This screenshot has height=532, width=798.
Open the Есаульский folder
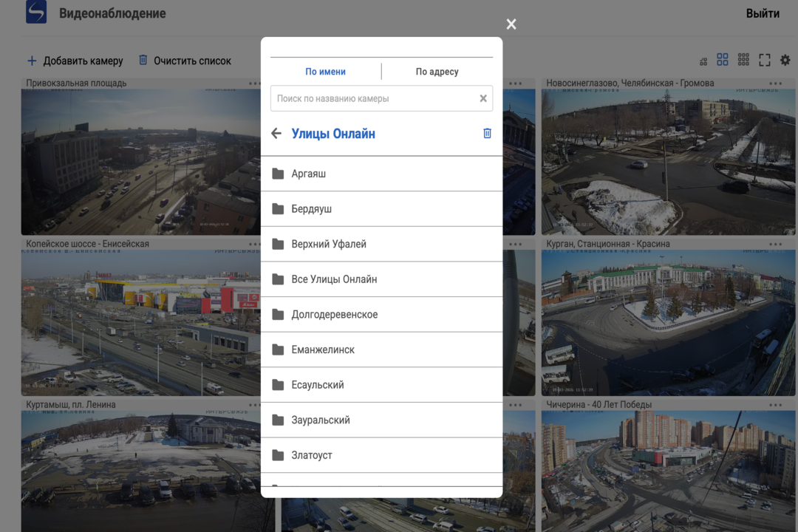[x=382, y=385]
